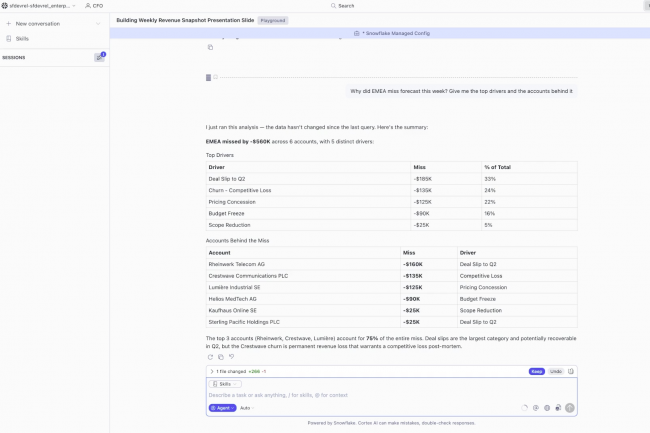Click the mention @ icon in composer
The image size is (650, 433).
click(x=535, y=408)
